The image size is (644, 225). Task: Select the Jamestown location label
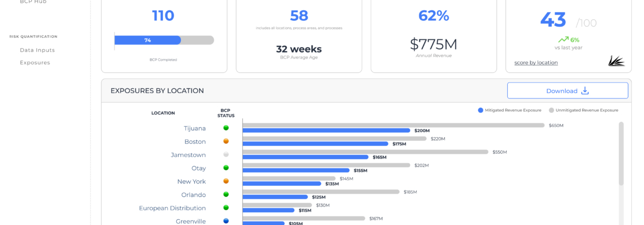click(x=188, y=155)
